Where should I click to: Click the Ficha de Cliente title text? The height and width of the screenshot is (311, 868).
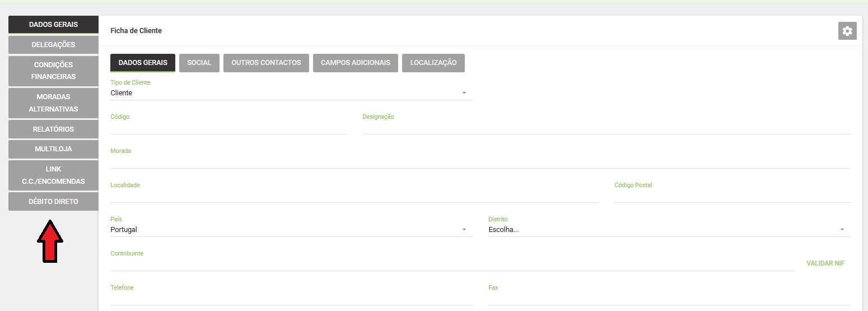click(x=136, y=31)
